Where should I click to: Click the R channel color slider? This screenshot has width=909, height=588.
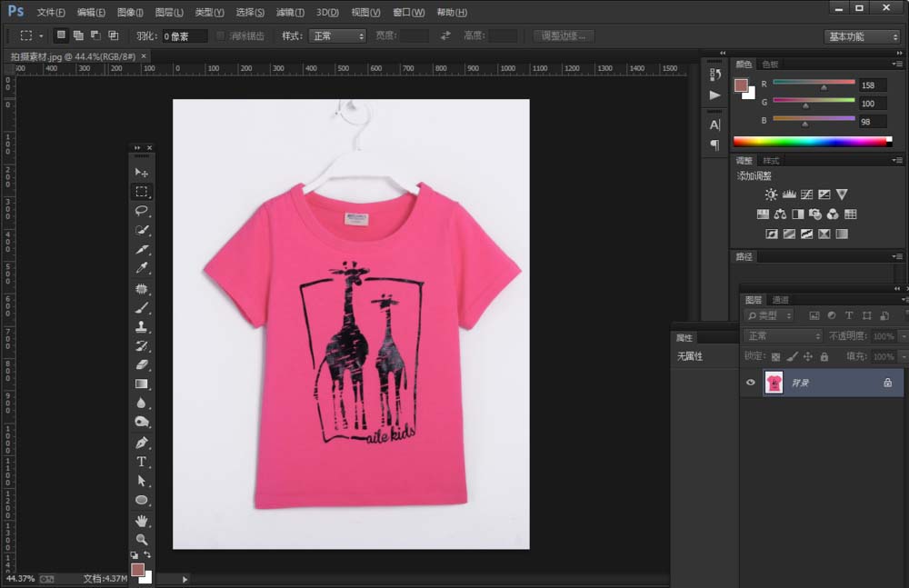click(814, 83)
